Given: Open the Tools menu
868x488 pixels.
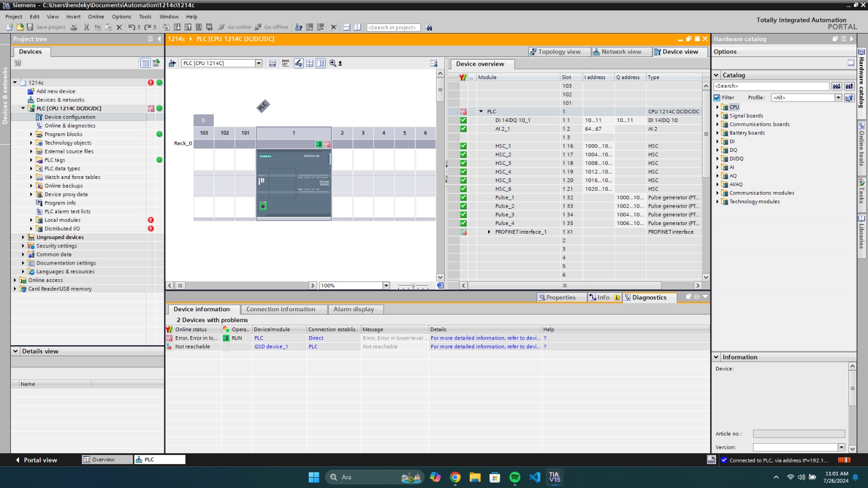Looking at the screenshot, I should click(x=145, y=17).
